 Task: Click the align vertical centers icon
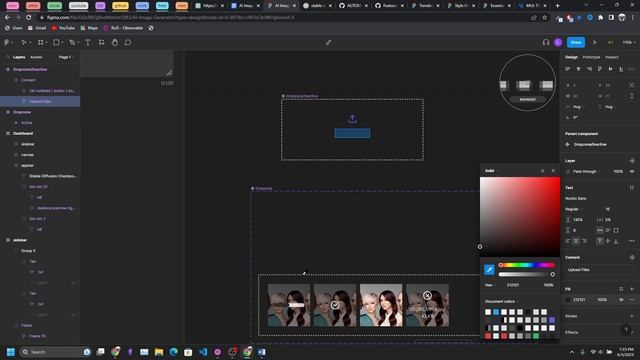pos(610,69)
